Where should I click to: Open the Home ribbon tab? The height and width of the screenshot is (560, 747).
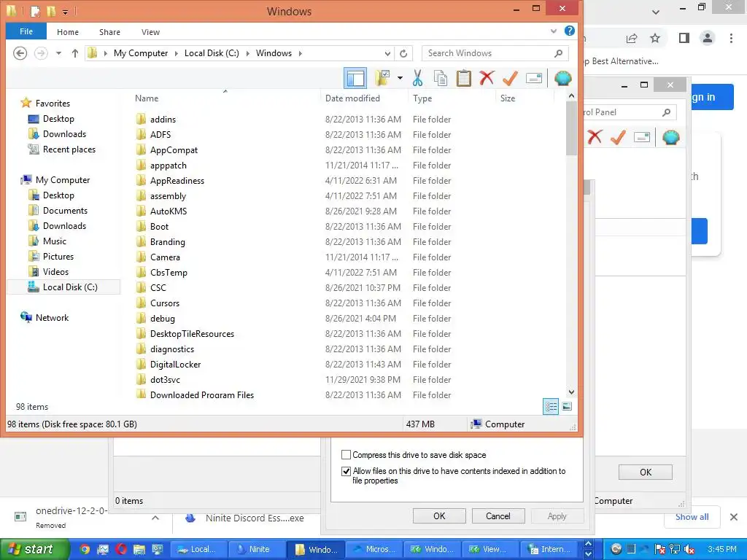(68, 32)
